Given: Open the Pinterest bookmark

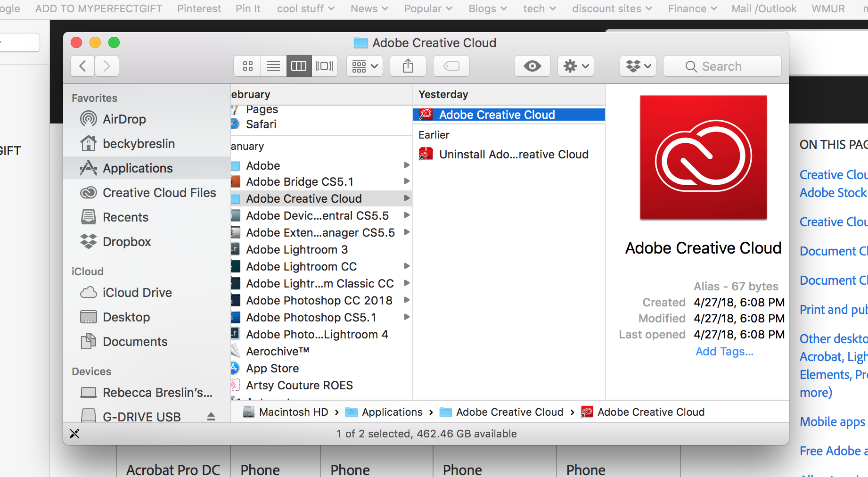Looking at the screenshot, I should pyautogui.click(x=199, y=8).
